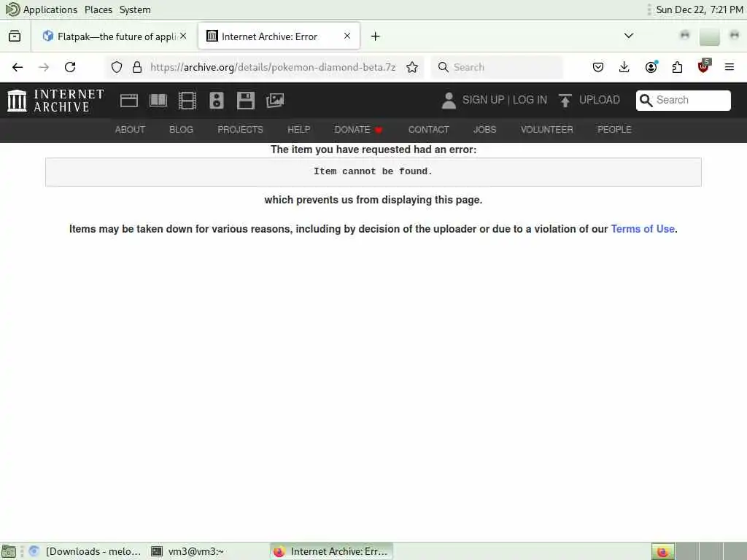
Task: Reload the current page
Action: pos(70,67)
